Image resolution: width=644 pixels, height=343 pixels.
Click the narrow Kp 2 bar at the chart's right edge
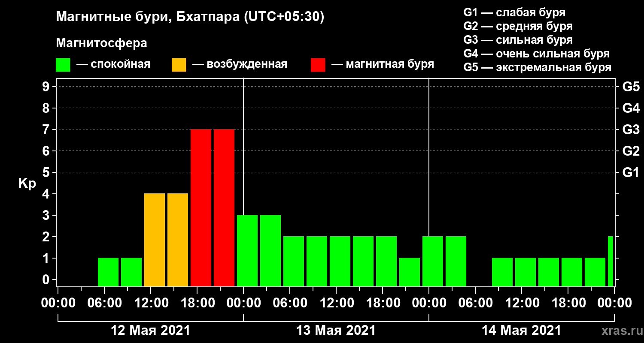[611, 261]
